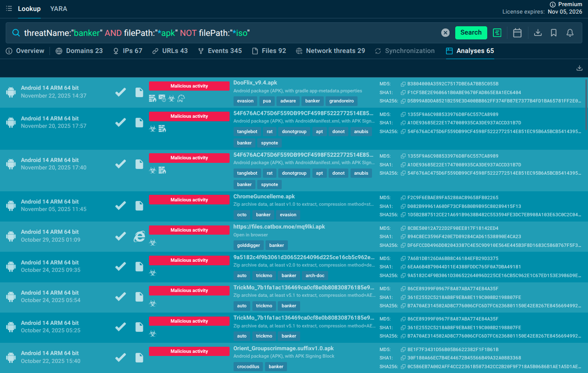Click the green Search button

(x=471, y=33)
